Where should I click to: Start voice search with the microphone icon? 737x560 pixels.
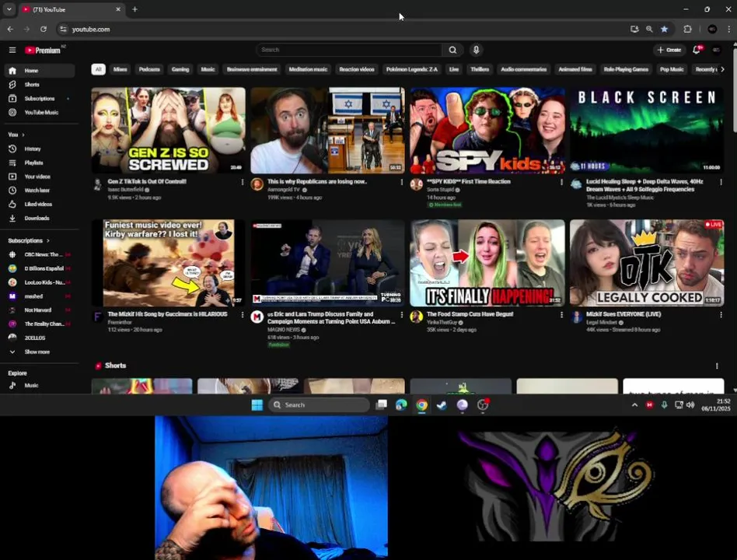476,50
